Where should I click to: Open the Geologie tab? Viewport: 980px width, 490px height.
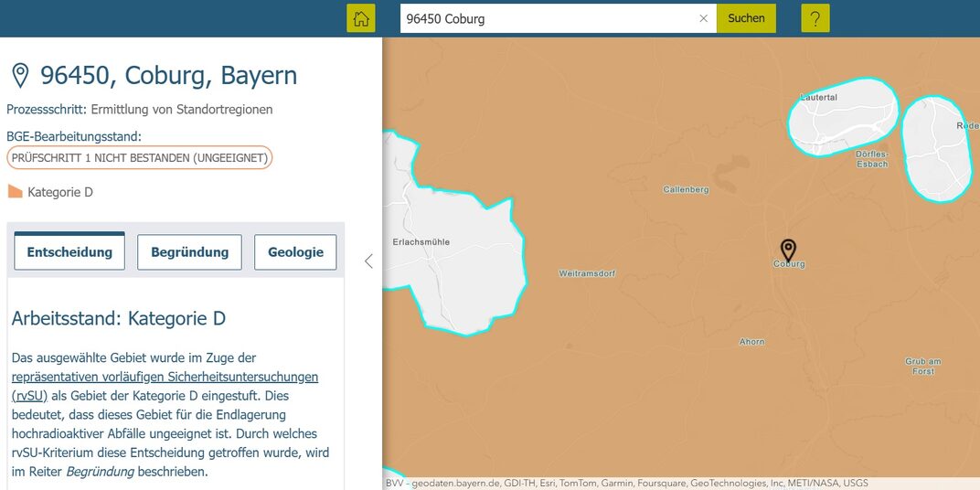pyautogui.click(x=295, y=252)
